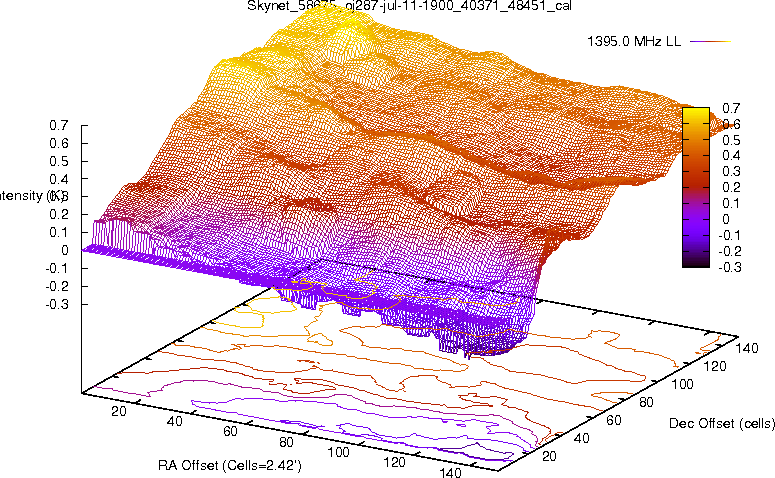Click tick 80 on the Dec Offset axis

coord(646,402)
